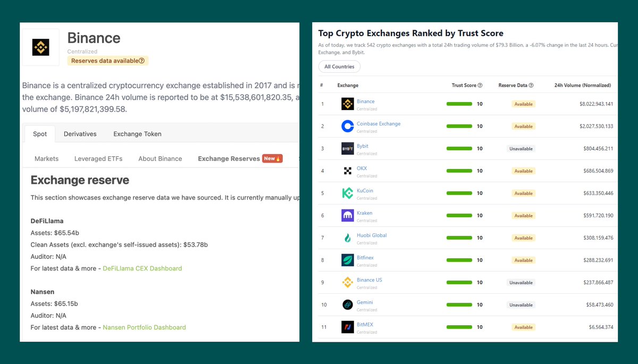Viewport: 638px width, 364px height.
Task: Click the Gemini exchange logo
Action: point(348,304)
